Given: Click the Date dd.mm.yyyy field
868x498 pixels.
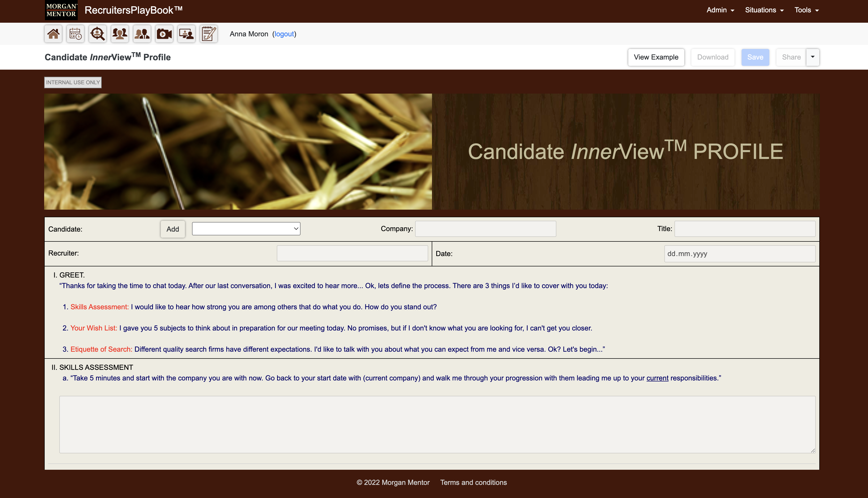Looking at the screenshot, I should (740, 254).
